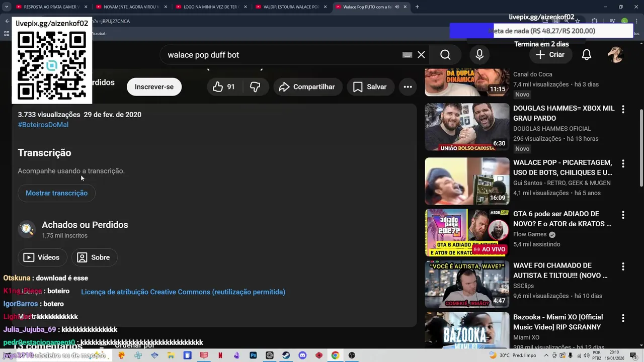The image size is (644, 362).
Task: Open the taskbar clock showing 20:10
Action: coord(615,355)
